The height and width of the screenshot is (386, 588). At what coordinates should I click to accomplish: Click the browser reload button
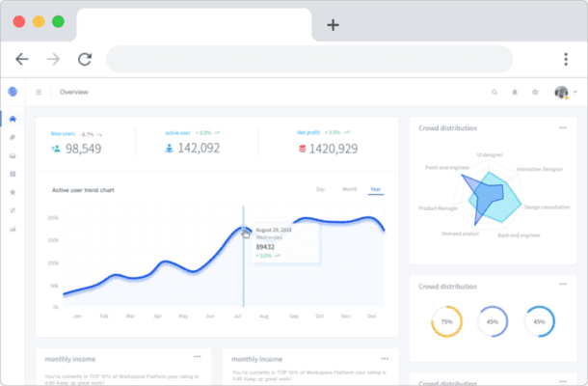pyautogui.click(x=85, y=59)
